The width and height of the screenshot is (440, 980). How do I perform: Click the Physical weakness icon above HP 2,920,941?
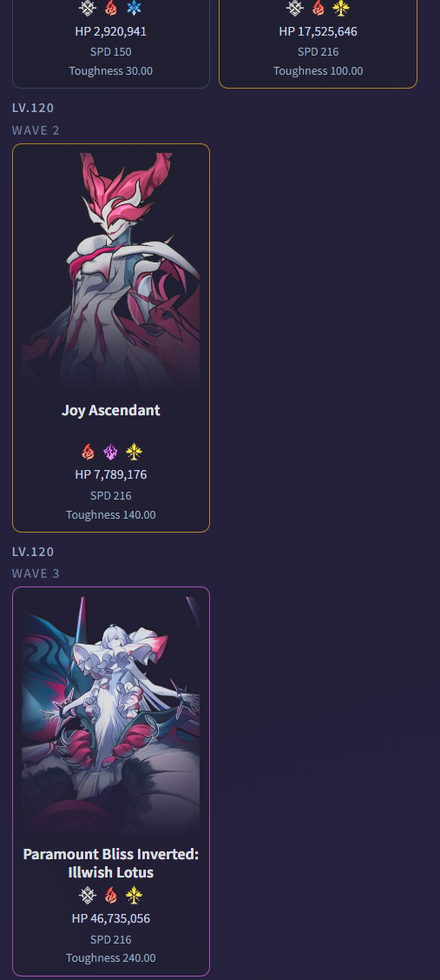coord(88,8)
